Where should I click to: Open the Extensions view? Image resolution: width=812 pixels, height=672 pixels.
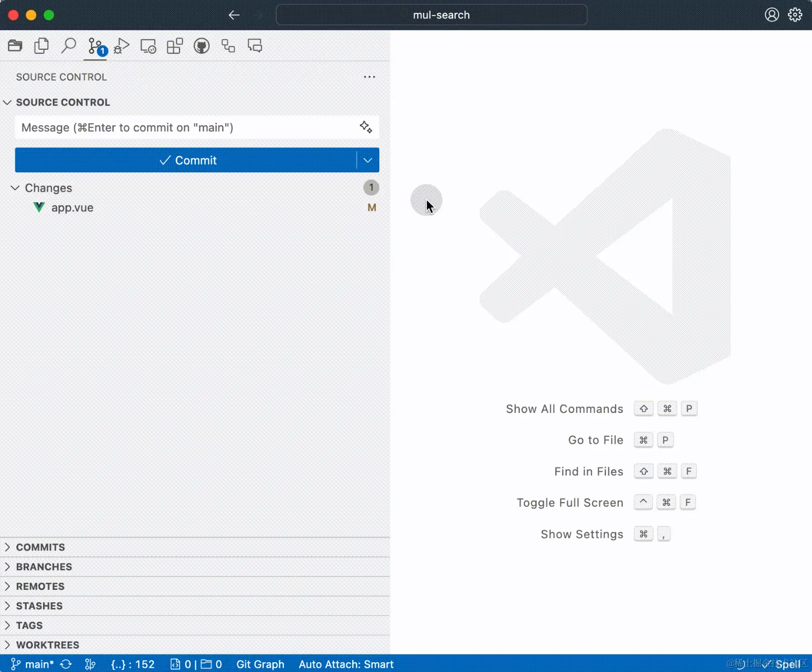(175, 46)
